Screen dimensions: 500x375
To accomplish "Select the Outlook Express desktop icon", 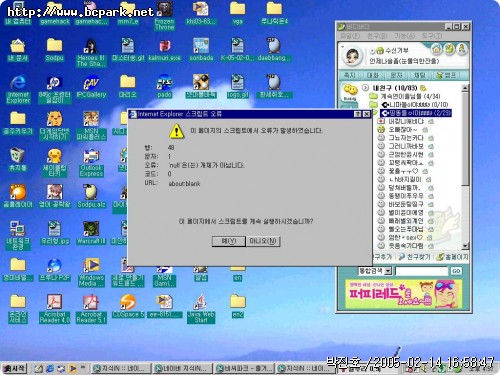I will 91,163.
